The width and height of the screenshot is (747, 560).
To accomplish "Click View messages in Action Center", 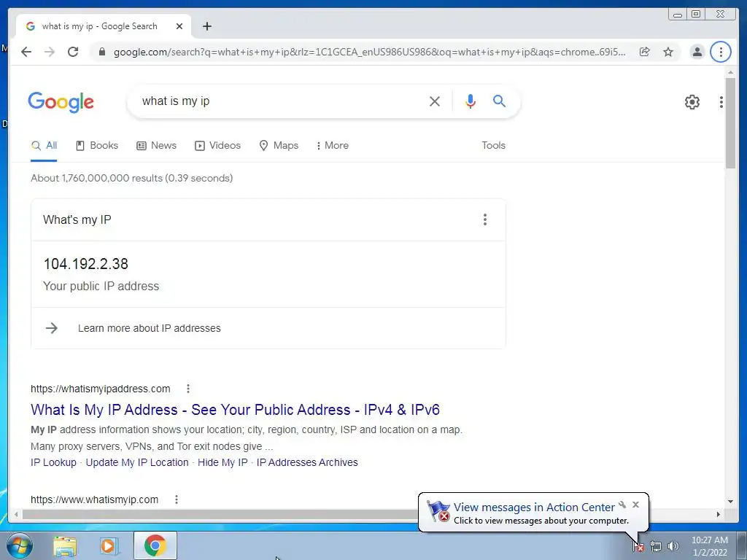I will [x=533, y=507].
